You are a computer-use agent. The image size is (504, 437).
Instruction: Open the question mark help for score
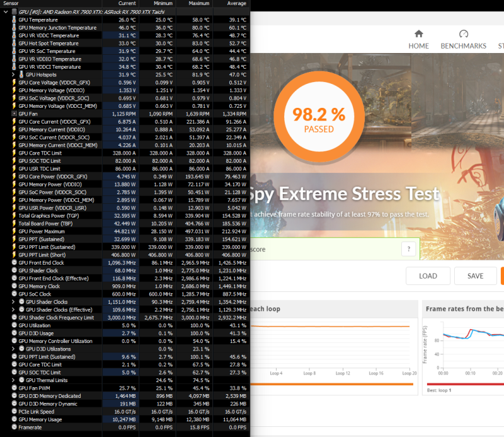(408, 248)
